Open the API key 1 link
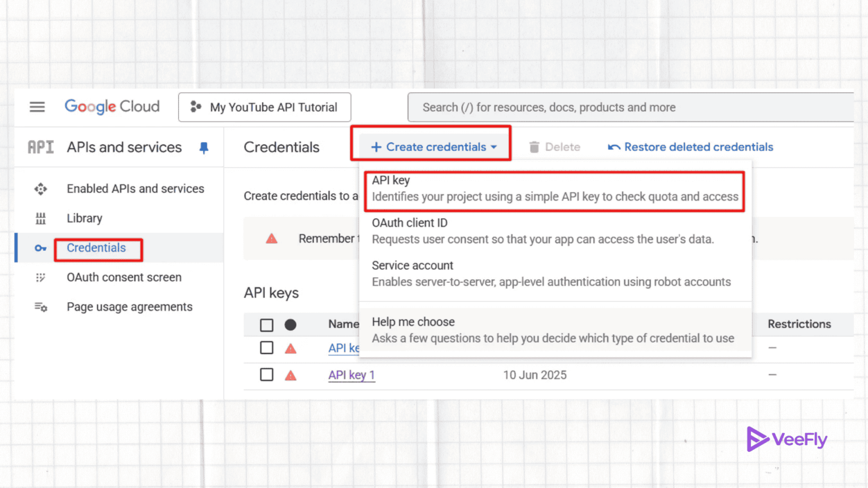This screenshot has height=488, width=868. [351, 374]
